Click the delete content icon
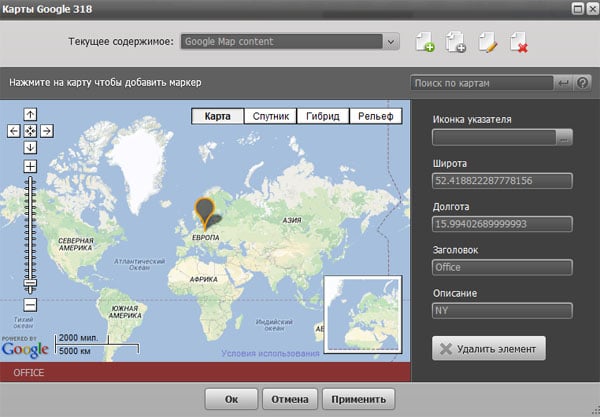This screenshot has width=600, height=417. click(x=518, y=42)
